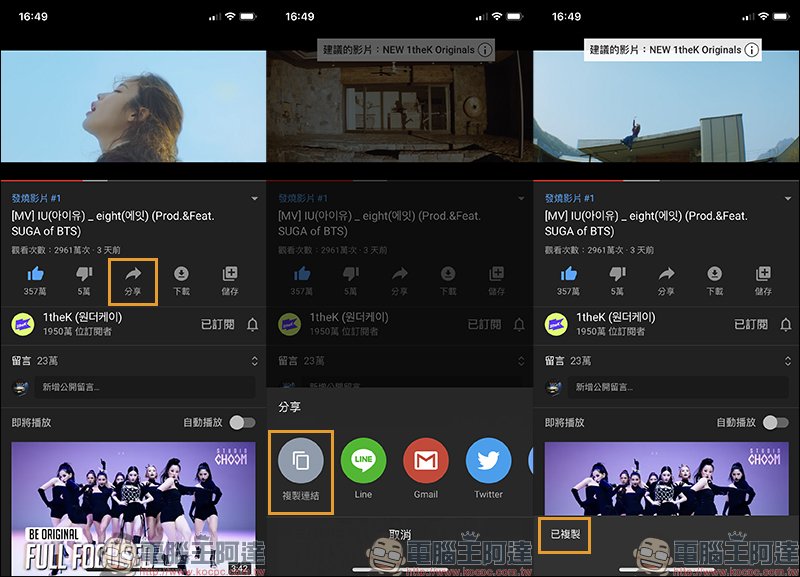The width and height of the screenshot is (800, 577).
Task: Tap the 下載 download icon in left screen
Action: (181, 274)
